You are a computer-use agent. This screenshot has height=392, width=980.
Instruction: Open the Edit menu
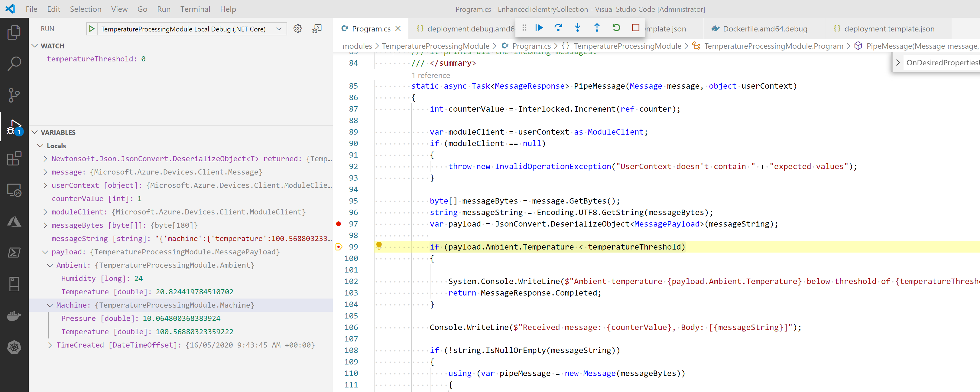click(x=54, y=9)
